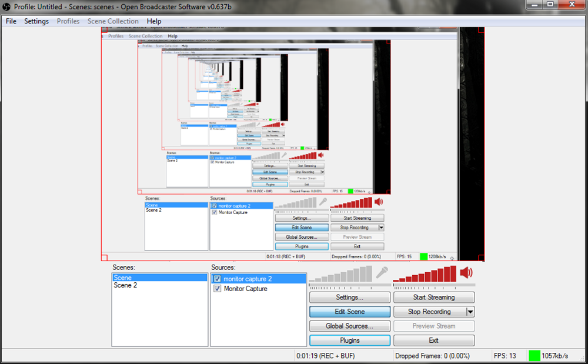This screenshot has height=364, width=588.
Task: Minimize the OBS window
Action: [534, 5]
